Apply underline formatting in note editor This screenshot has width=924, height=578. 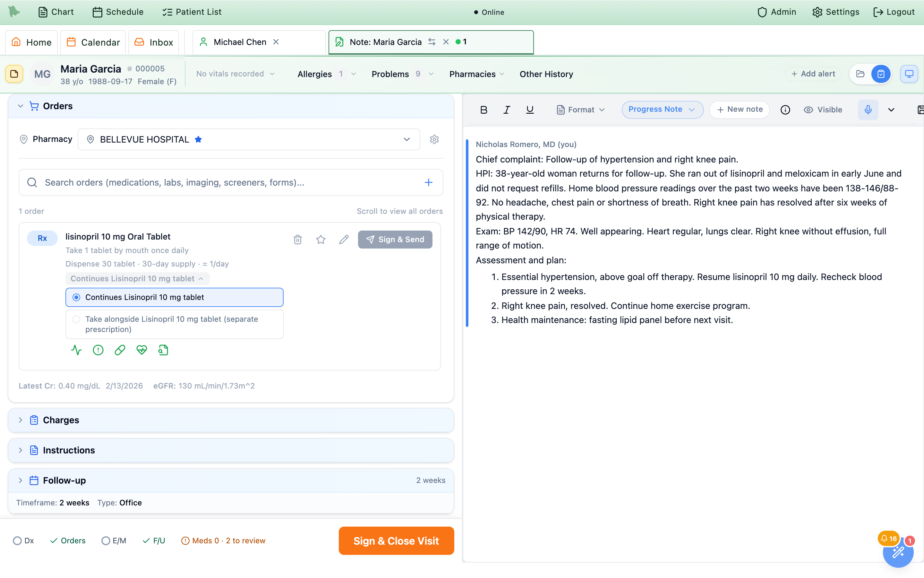click(x=530, y=110)
